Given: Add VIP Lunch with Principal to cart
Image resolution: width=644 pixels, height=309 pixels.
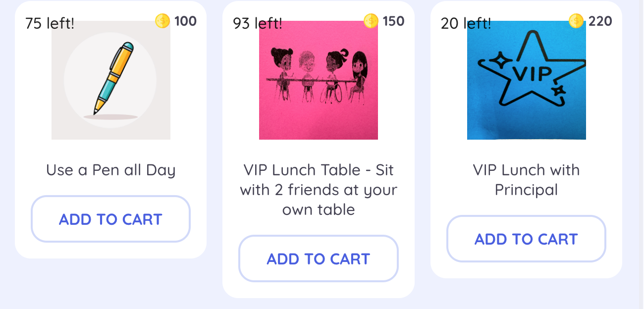Looking at the screenshot, I should (526, 239).
